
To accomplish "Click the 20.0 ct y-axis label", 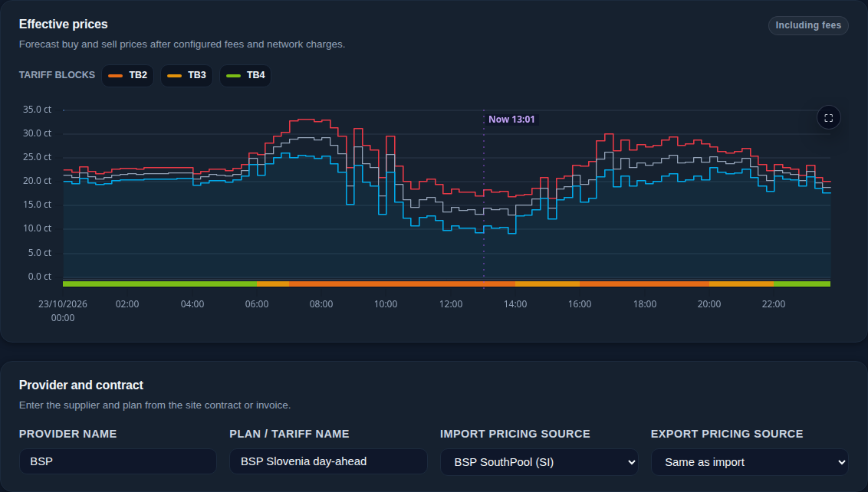I will click(37, 181).
